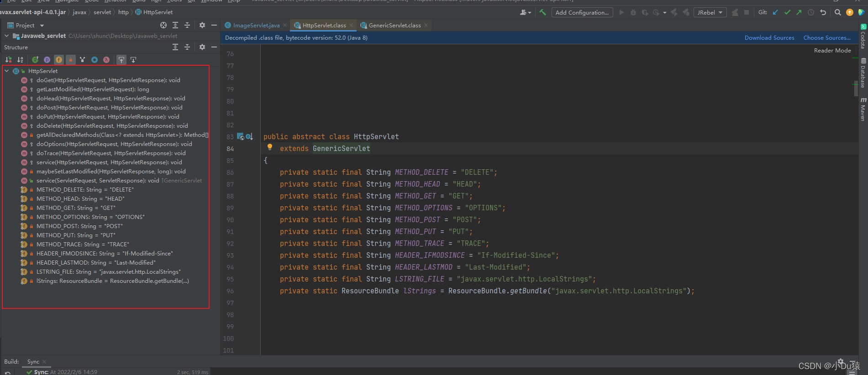Click the Git commit checkmark

tap(787, 12)
